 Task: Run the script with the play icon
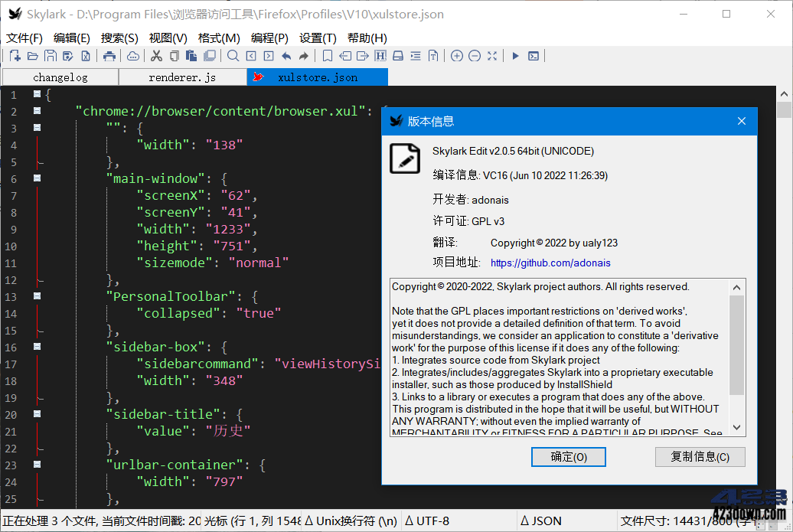click(x=515, y=56)
